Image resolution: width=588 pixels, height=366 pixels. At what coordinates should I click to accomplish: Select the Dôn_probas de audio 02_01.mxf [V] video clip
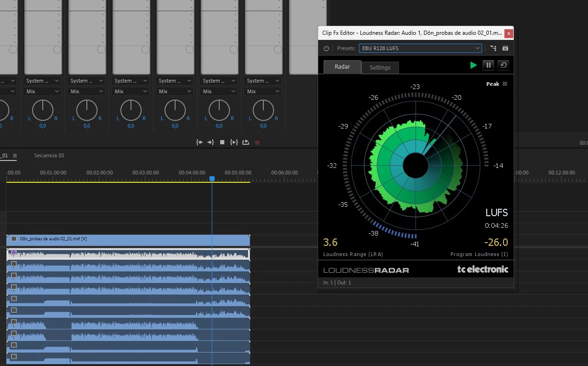click(128, 239)
